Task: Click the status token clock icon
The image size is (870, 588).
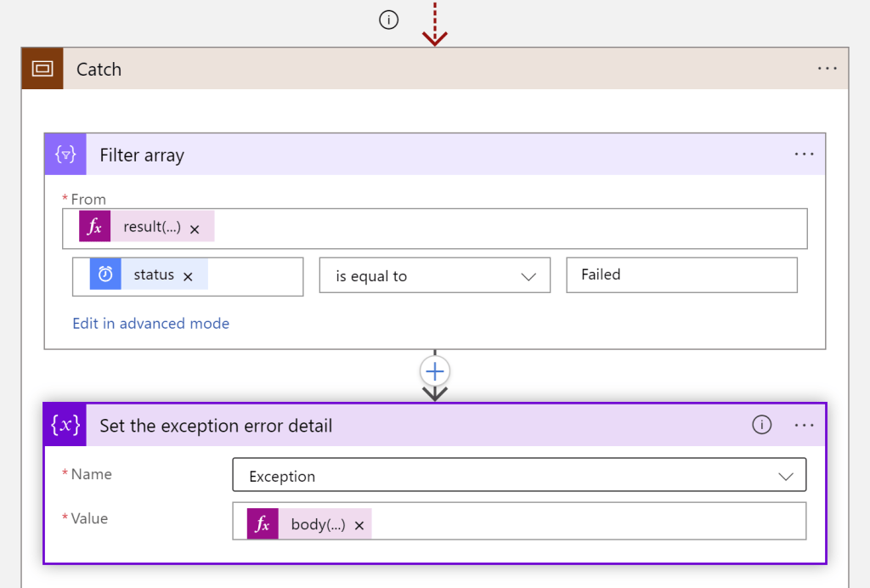Action: [105, 274]
